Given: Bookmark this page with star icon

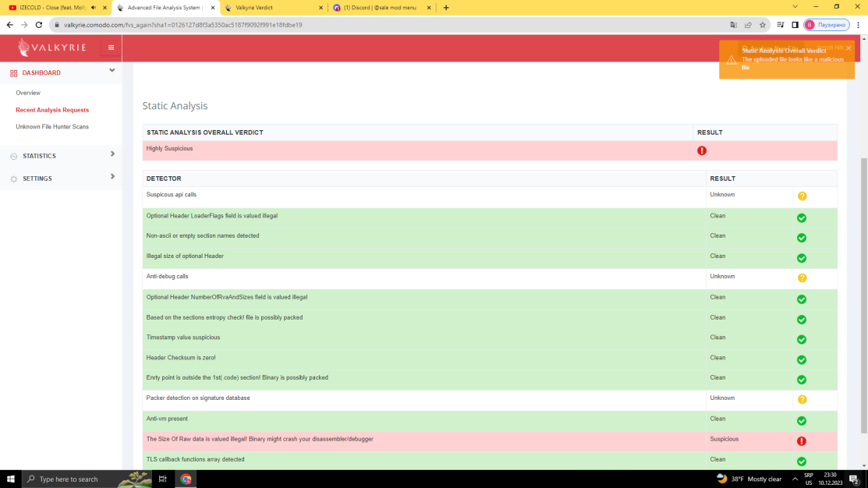Looking at the screenshot, I should coord(763,25).
